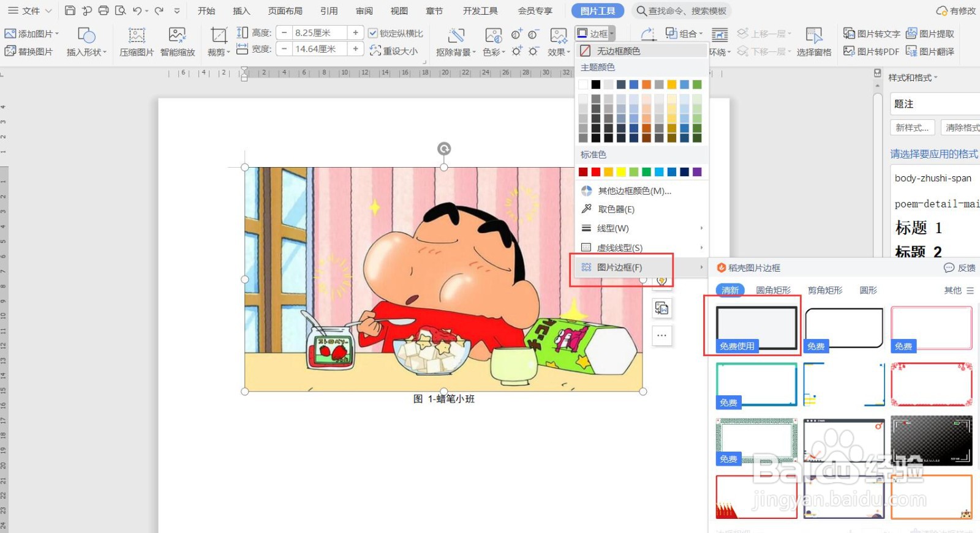Viewport: 980px width, 533px height.
Task: Open the File (文件) menu dropdown
Action: tap(30, 10)
